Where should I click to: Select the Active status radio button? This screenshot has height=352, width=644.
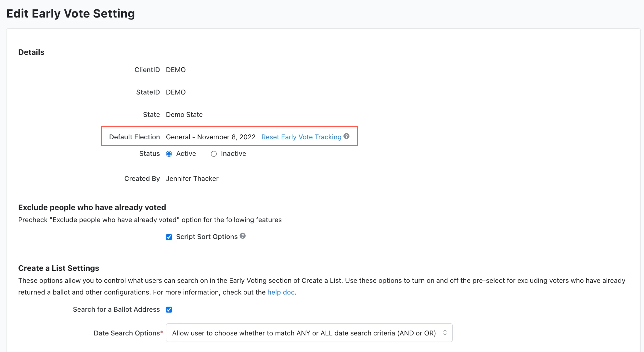[169, 154]
